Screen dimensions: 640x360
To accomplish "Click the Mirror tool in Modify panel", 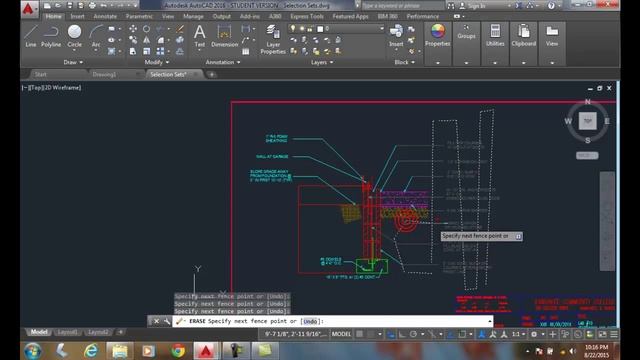I will pyautogui.click(x=146, y=40).
